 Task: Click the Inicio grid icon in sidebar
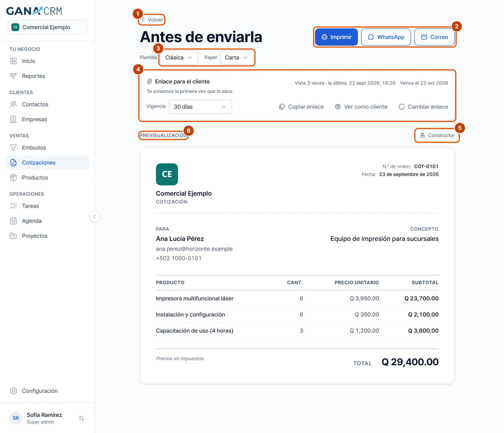(x=13, y=61)
